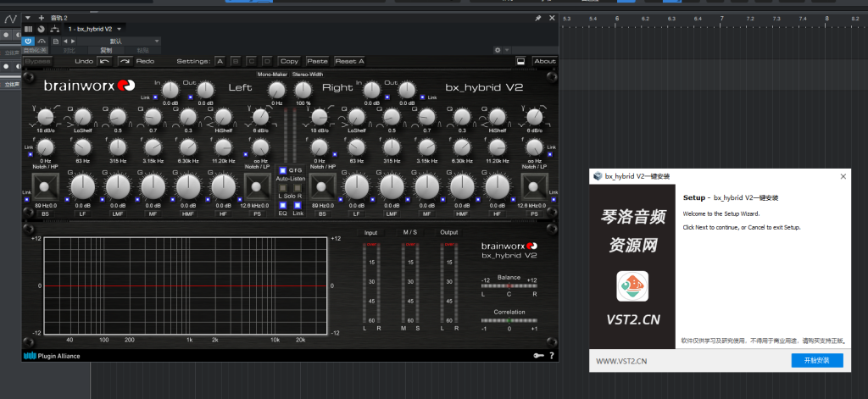The width and height of the screenshot is (868, 399).
Task: Select settings slot C
Action: click(x=251, y=62)
